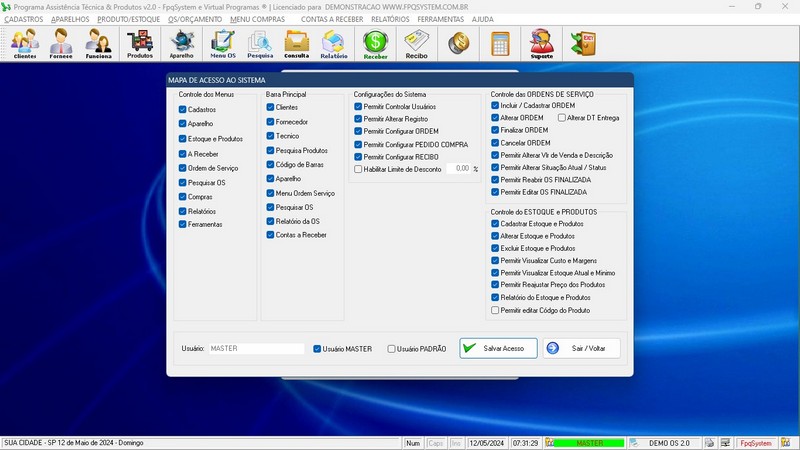This screenshot has height=450, width=800.
Task: Click the Exit door icon
Action: coord(582,44)
